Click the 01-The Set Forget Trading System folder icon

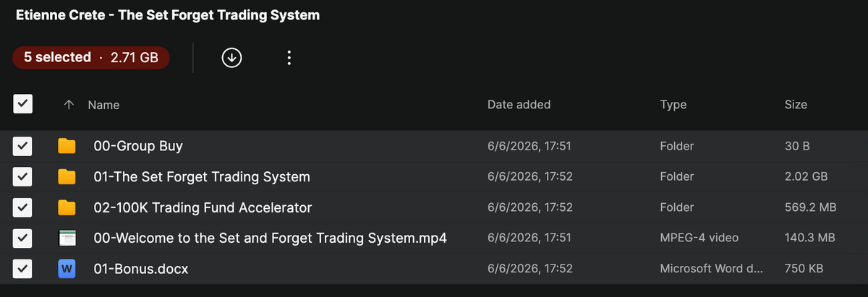pos(67,177)
